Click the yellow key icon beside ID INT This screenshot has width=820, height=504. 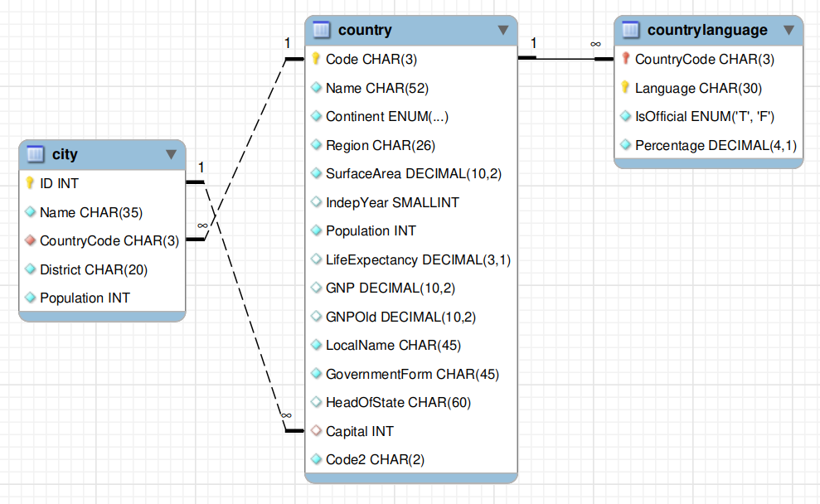tap(30, 182)
